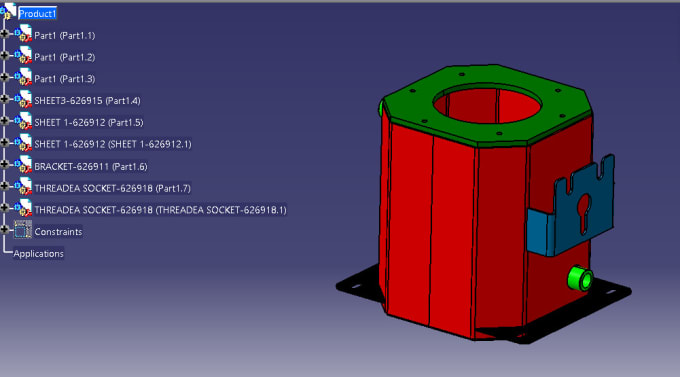Expand the Part1 (Part1.3) node

(x=4, y=77)
